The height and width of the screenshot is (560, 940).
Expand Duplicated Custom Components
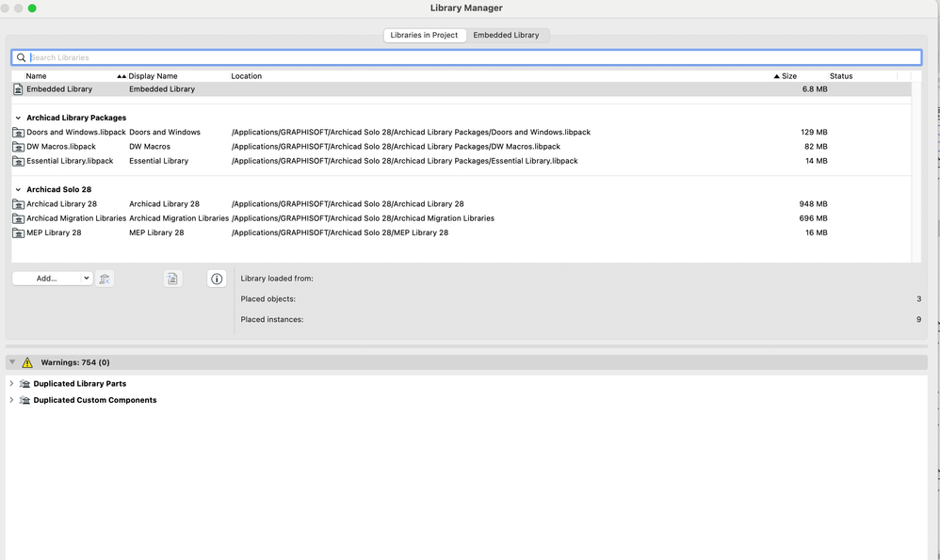click(x=10, y=399)
